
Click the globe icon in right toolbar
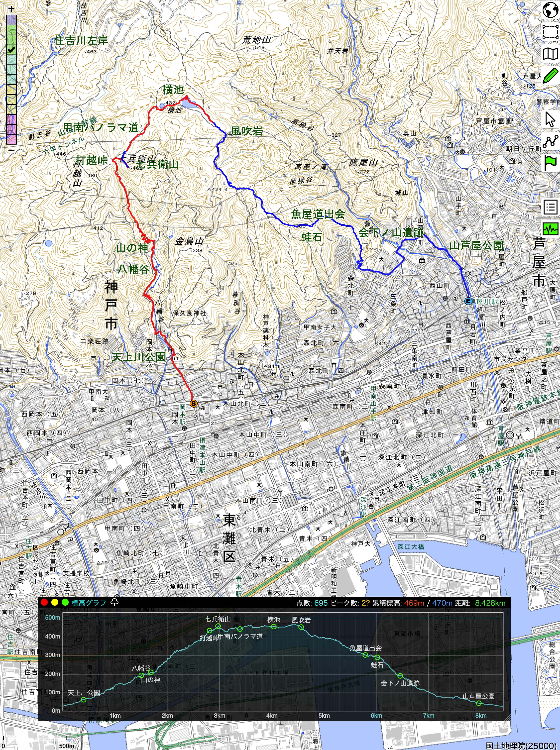[x=551, y=10]
